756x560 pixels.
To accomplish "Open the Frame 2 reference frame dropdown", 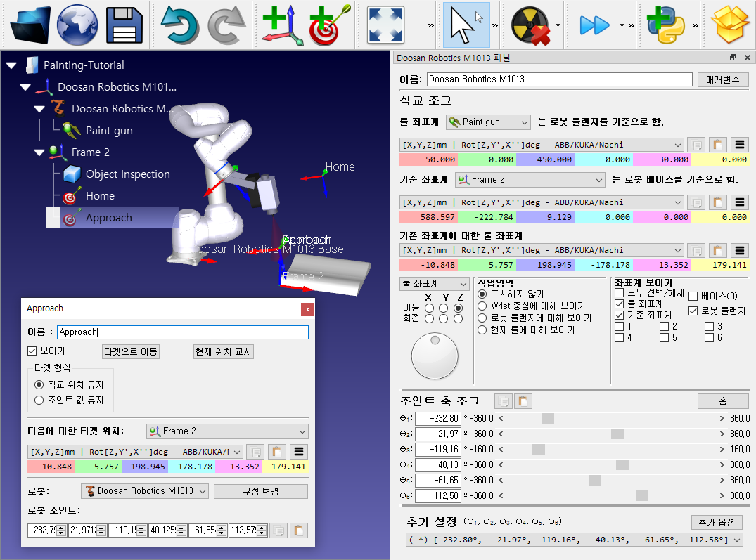I will (530, 180).
